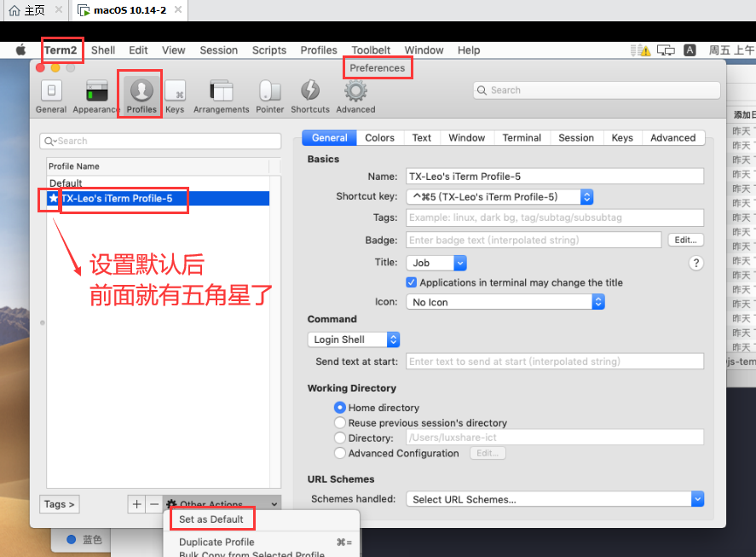Screen dimensions: 756x557
Task: Click the home icon on 主页 tab
Action: pos(15,10)
